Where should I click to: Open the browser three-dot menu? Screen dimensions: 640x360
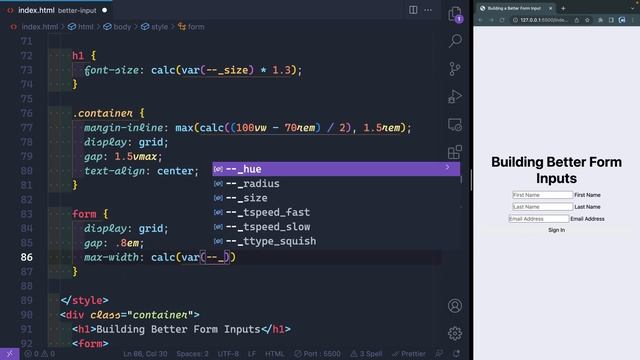[633, 20]
